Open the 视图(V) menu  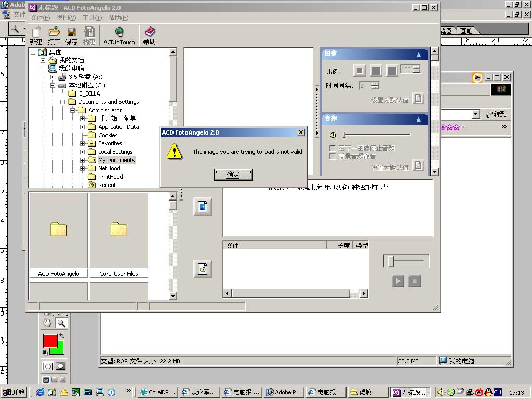[66, 18]
